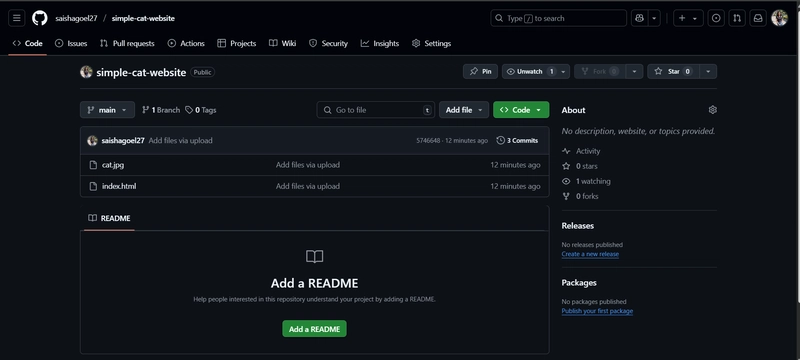
Task: Click the 12 minutes ago timestamp for index.html
Action: click(x=515, y=186)
